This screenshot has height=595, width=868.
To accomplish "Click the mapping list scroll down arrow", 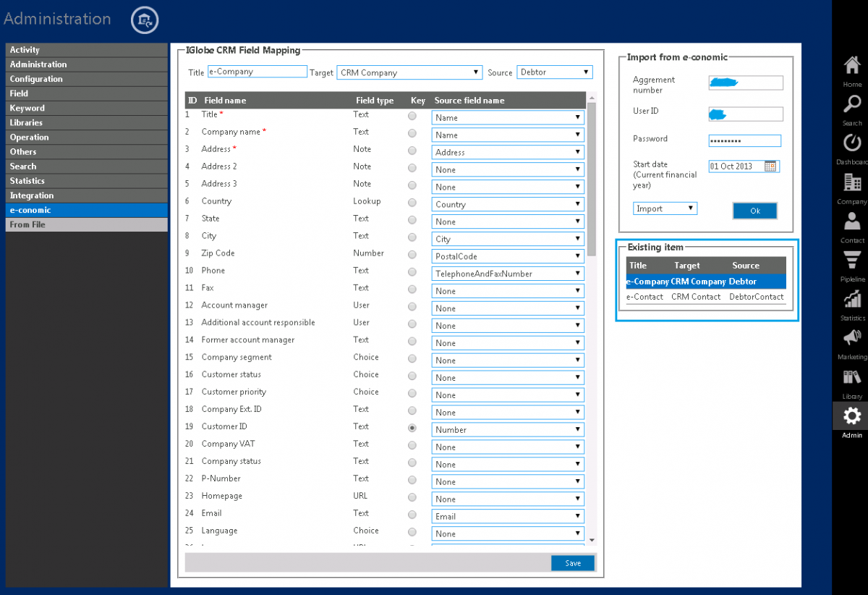I will tap(592, 540).
